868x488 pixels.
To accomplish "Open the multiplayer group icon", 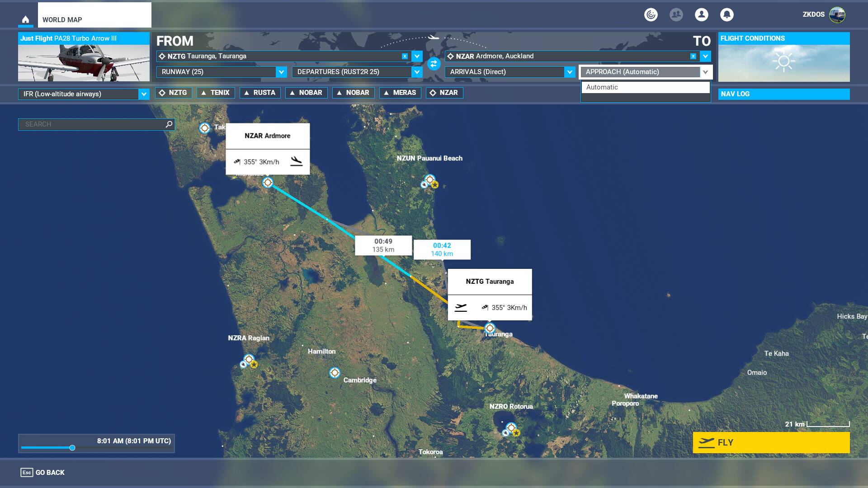I will [676, 14].
